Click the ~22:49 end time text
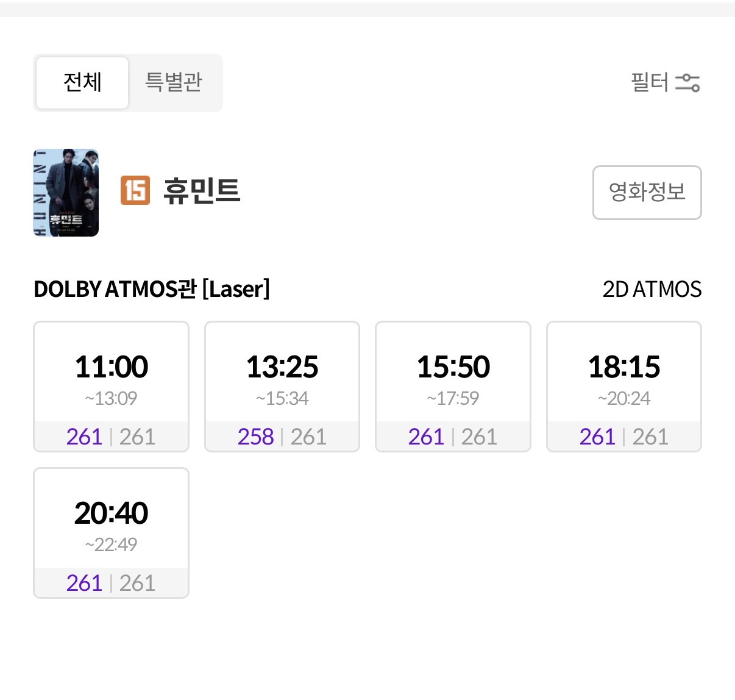 [x=111, y=545]
